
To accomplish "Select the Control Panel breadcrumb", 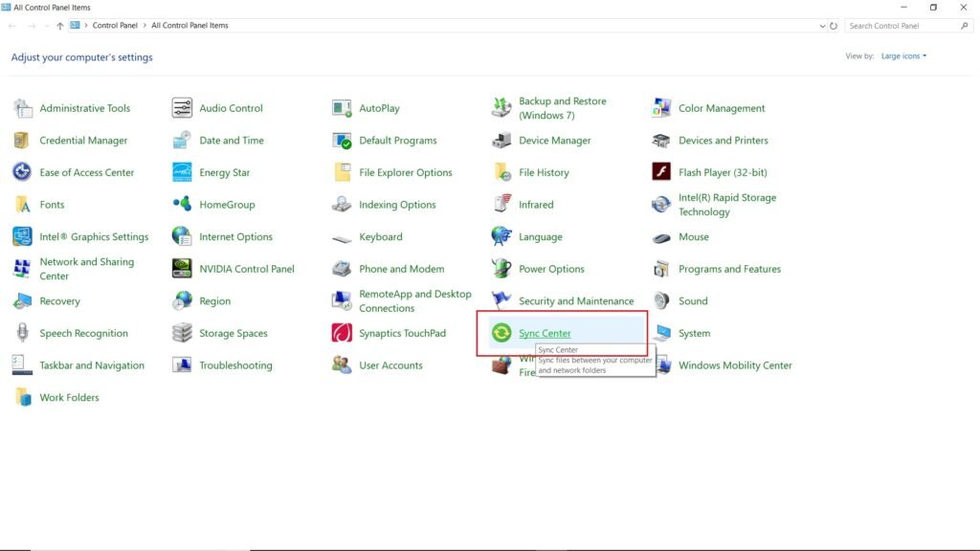I will point(115,26).
